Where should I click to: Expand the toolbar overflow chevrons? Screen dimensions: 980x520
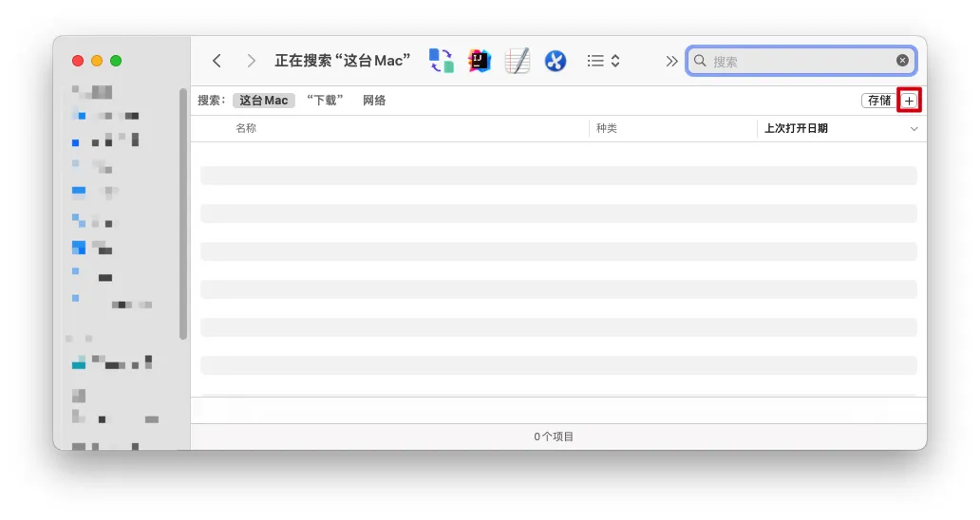pos(671,61)
